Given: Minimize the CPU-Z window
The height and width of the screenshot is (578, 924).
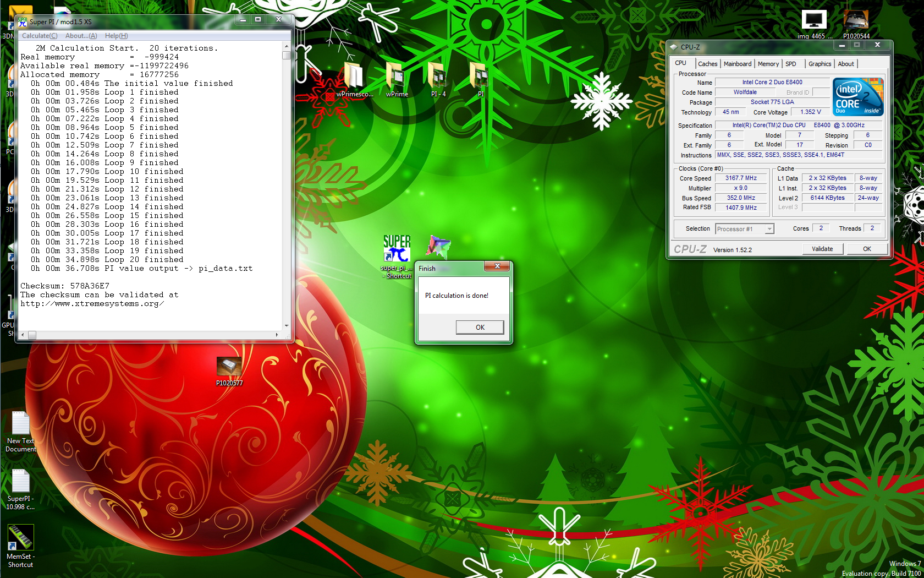Looking at the screenshot, I should [x=842, y=45].
